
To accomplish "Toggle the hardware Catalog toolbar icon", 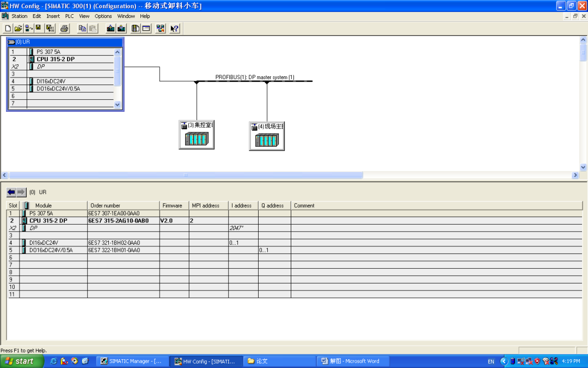I will 136,28.
